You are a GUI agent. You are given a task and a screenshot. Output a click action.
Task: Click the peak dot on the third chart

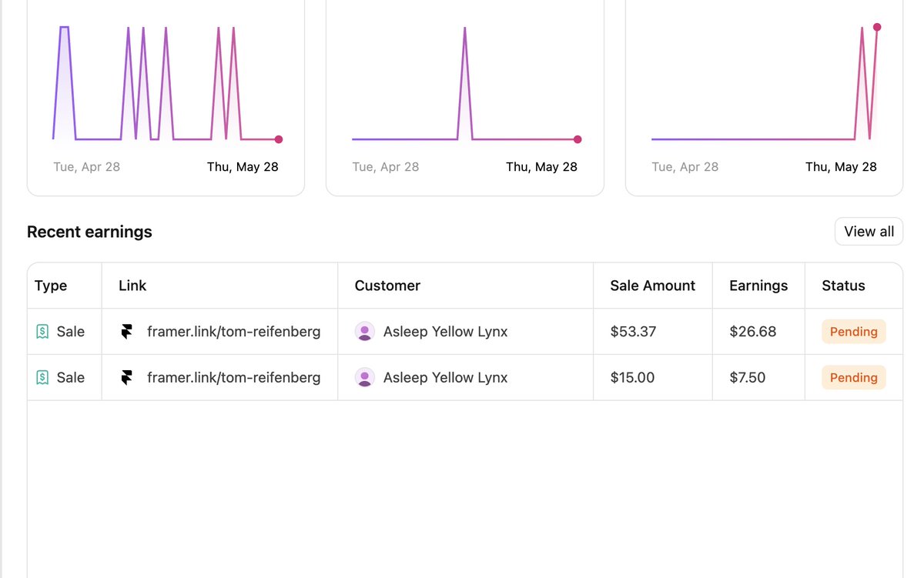pos(877,27)
